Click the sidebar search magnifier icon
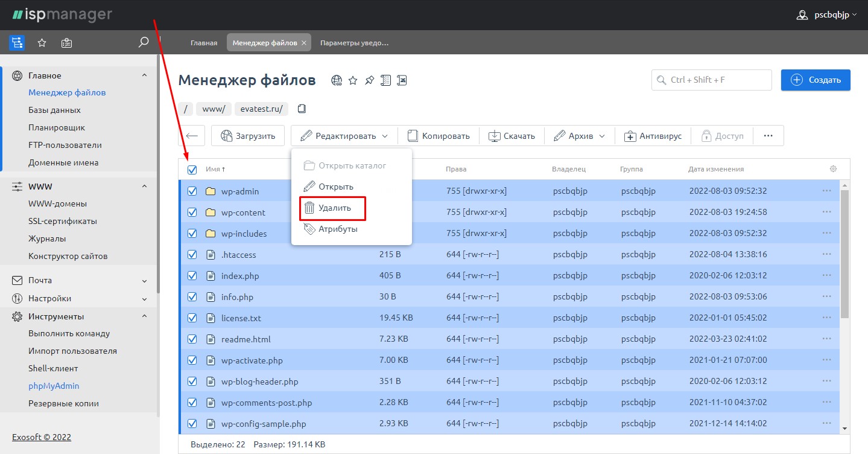This screenshot has width=868, height=454. click(x=144, y=42)
